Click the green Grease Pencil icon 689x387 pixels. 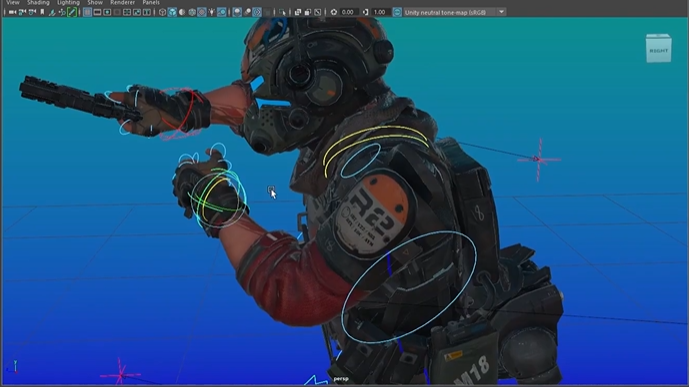tap(72, 12)
